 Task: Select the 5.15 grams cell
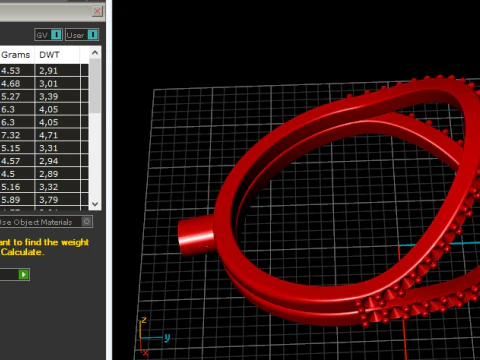point(17,148)
